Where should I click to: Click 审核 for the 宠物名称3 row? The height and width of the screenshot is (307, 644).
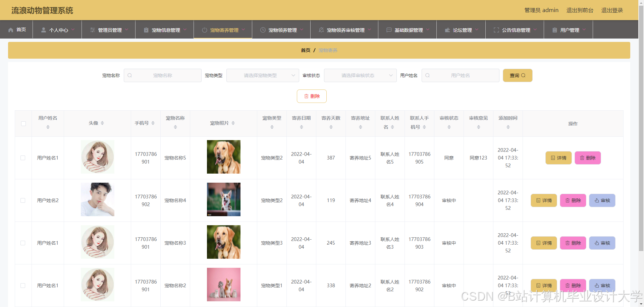(x=602, y=243)
